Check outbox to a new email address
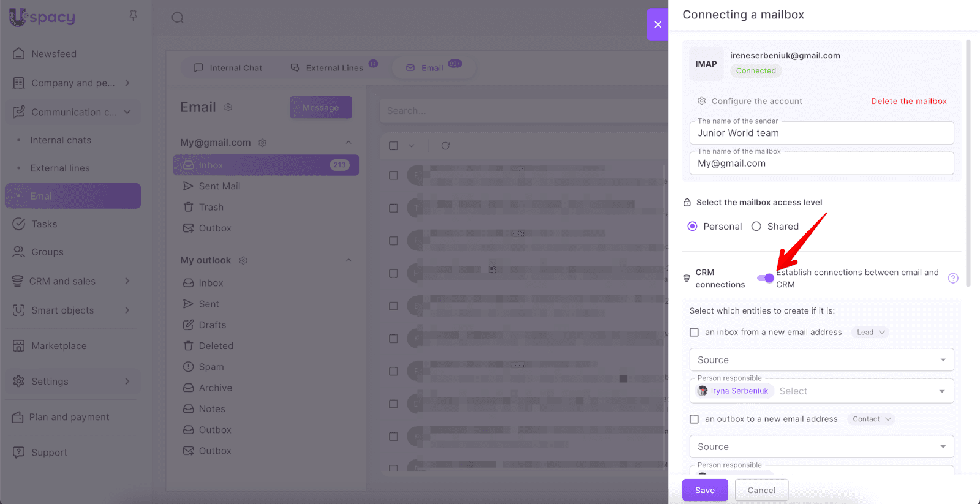The height and width of the screenshot is (504, 980). pyautogui.click(x=694, y=419)
